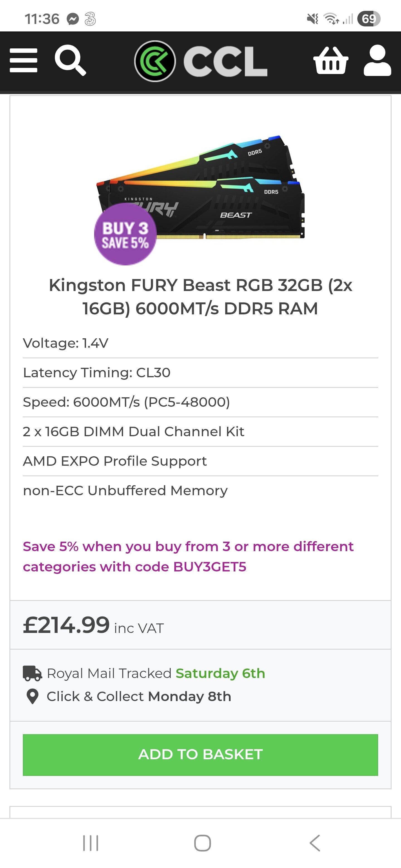Open the user account icon
The image size is (401, 868).
click(377, 61)
